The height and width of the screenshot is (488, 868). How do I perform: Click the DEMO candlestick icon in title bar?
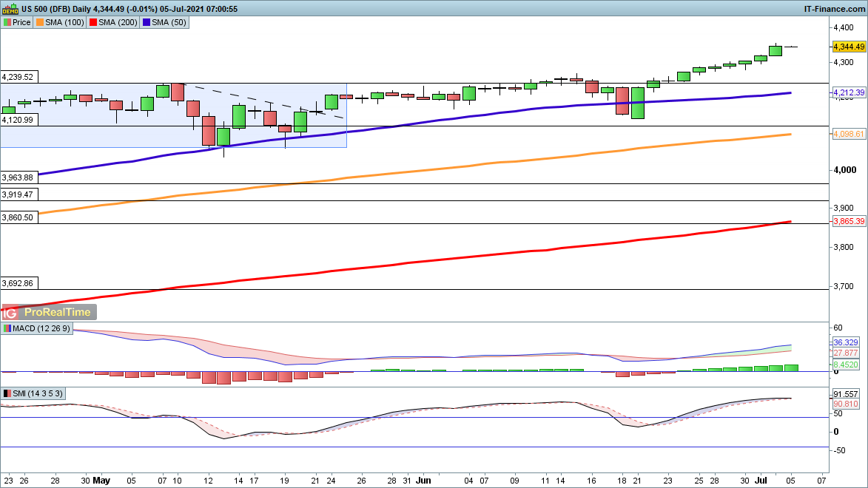pyautogui.click(x=10, y=8)
